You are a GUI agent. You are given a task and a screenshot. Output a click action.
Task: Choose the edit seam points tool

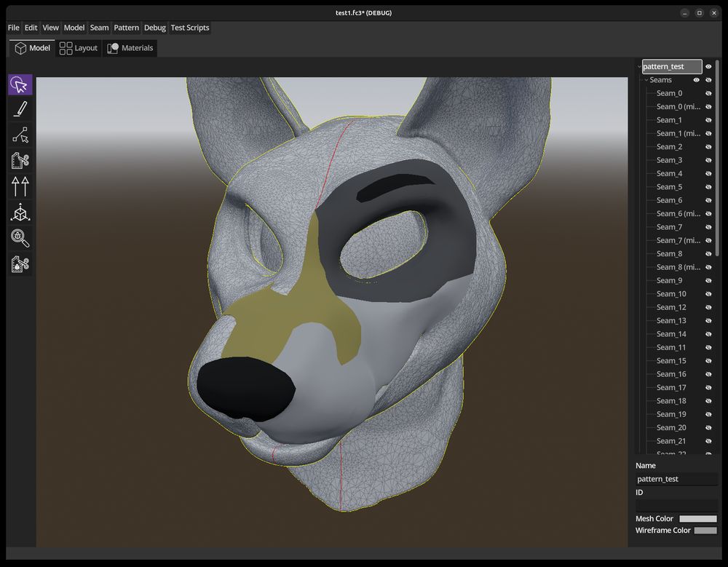(20, 135)
